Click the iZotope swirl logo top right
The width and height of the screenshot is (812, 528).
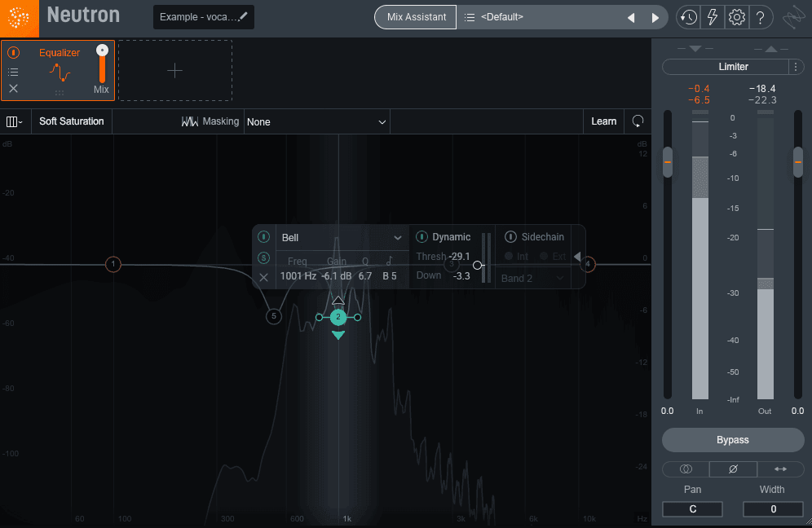tap(793, 18)
